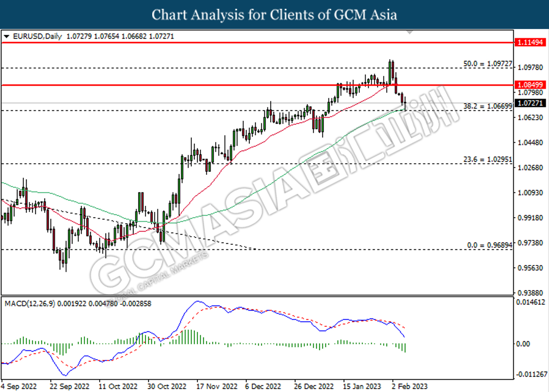Click the 0.99180 price axis value

tap(530, 218)
